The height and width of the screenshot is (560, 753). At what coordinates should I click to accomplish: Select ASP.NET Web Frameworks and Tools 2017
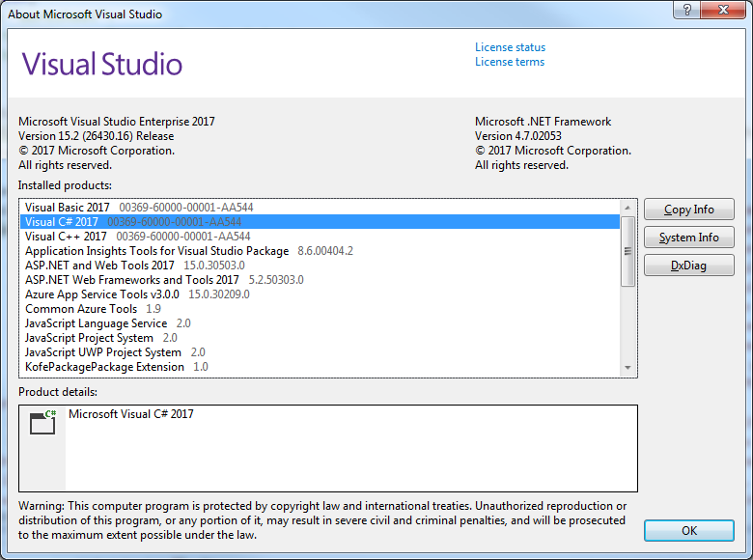[320, 280]
